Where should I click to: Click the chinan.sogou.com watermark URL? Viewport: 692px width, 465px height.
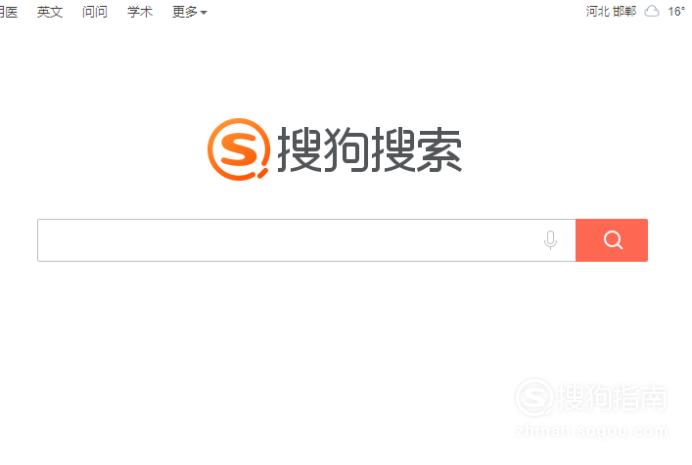pyautogui.click(x=591, y=431)
